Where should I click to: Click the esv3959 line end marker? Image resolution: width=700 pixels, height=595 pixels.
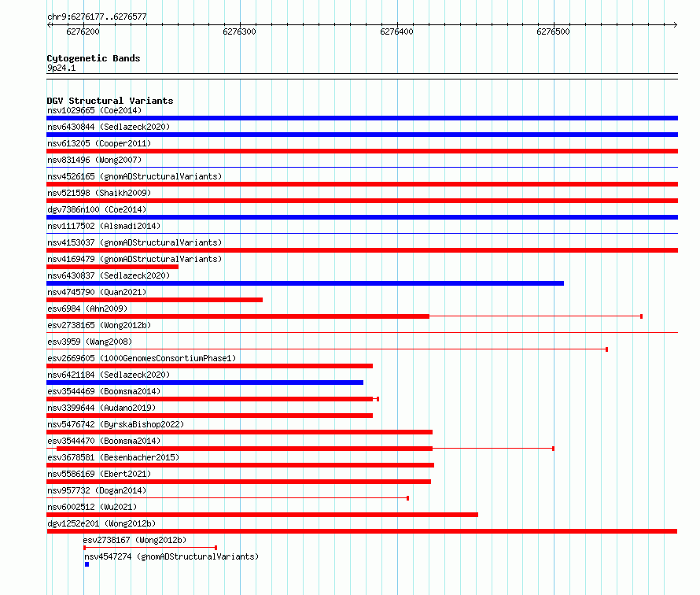coord(606,349)
